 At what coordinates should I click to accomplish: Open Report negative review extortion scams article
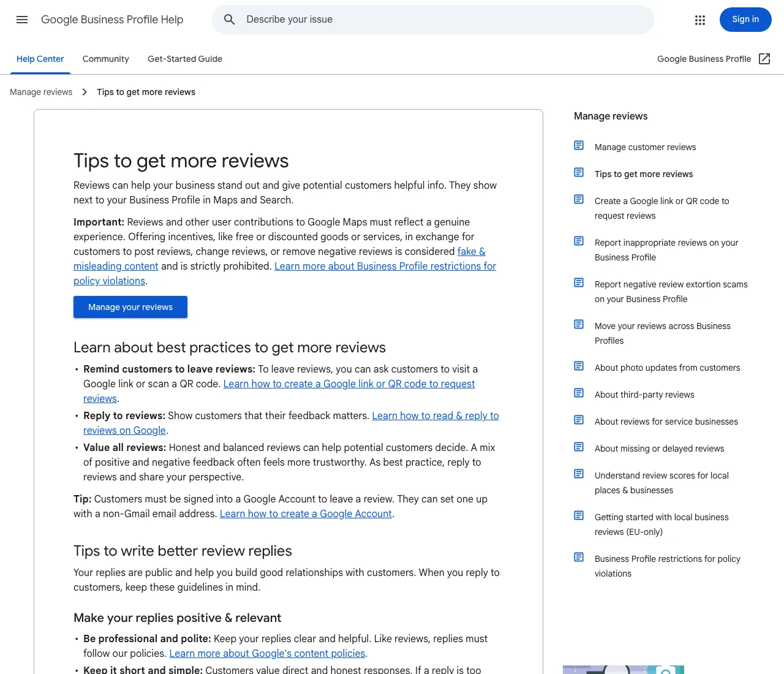pos(671,292)
